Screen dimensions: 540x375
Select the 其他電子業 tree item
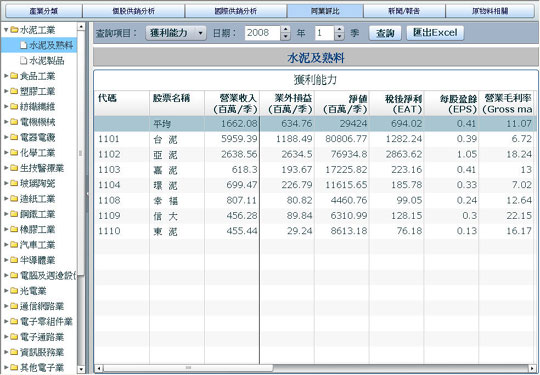pos(42,367)
